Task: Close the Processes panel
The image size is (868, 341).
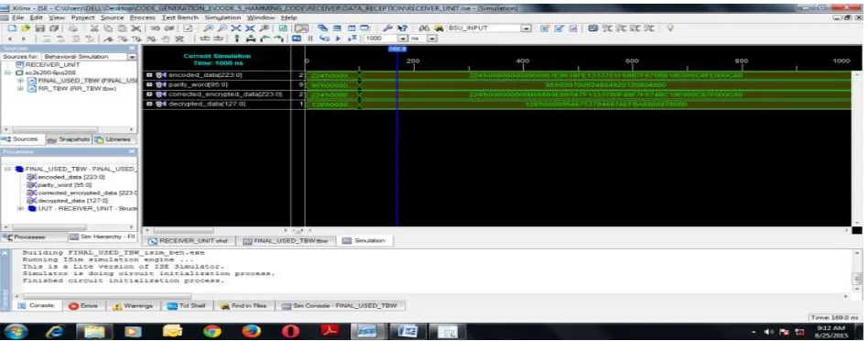Action: (x=132, y=151)
